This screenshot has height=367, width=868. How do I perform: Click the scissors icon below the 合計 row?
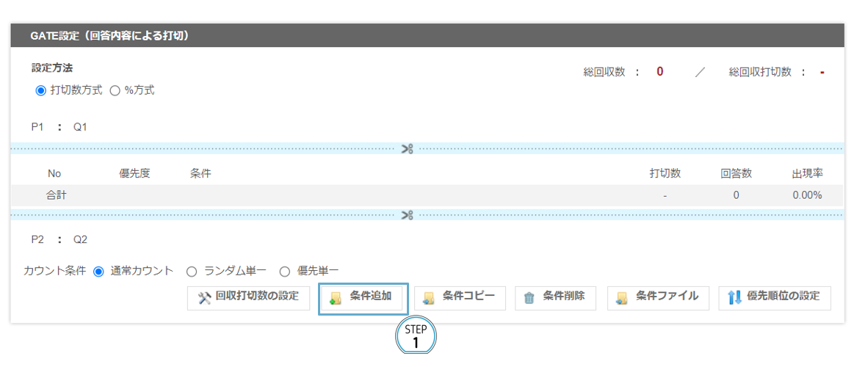pyautogui.click(x=408, y=215)
